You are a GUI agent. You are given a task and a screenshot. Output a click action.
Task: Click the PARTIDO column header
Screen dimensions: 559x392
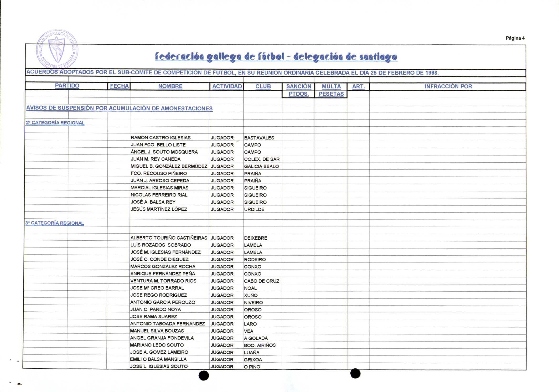coord(67,86)
